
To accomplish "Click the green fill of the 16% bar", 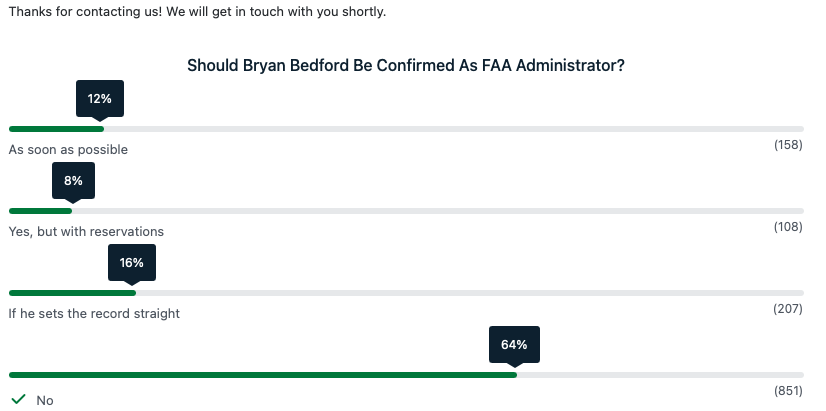I will click(72, 293).
